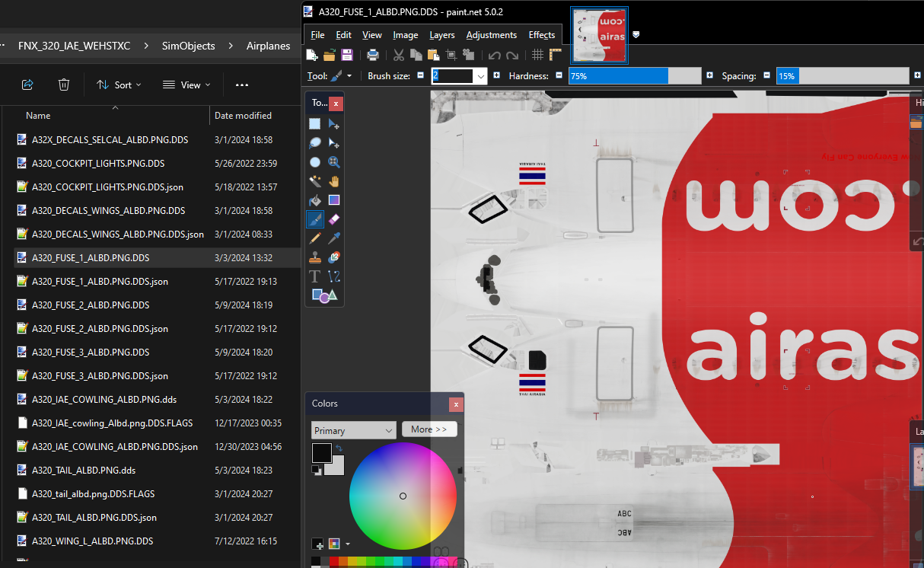
Task: Open the Effects menu
Action: click(x=542, y=35)
